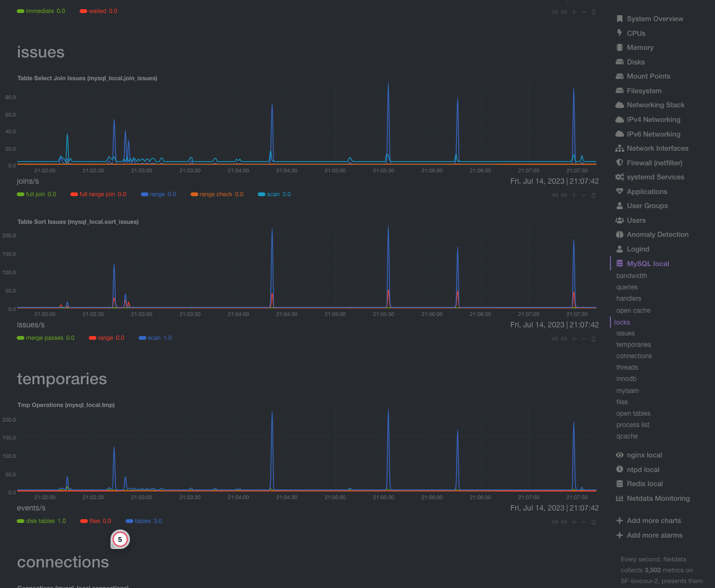Click the Anomaly Detection brain icon

tap(620, 235)
